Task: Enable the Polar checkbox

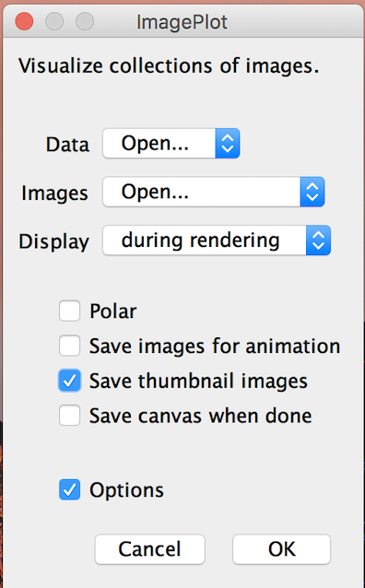Action: click(69, 311)
